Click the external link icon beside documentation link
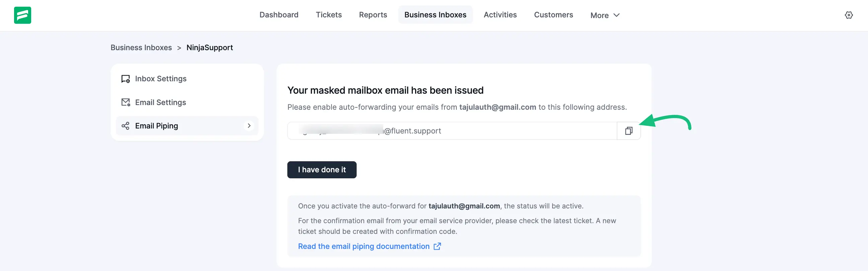The image size is (868, 271). coord(437,246)
